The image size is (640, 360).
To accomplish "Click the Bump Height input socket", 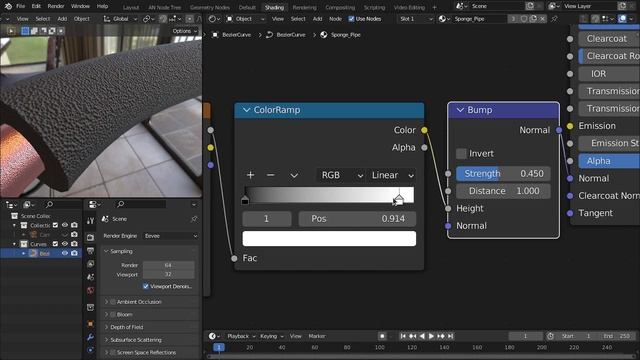I will pyautogui.click(x=448, y=209).
